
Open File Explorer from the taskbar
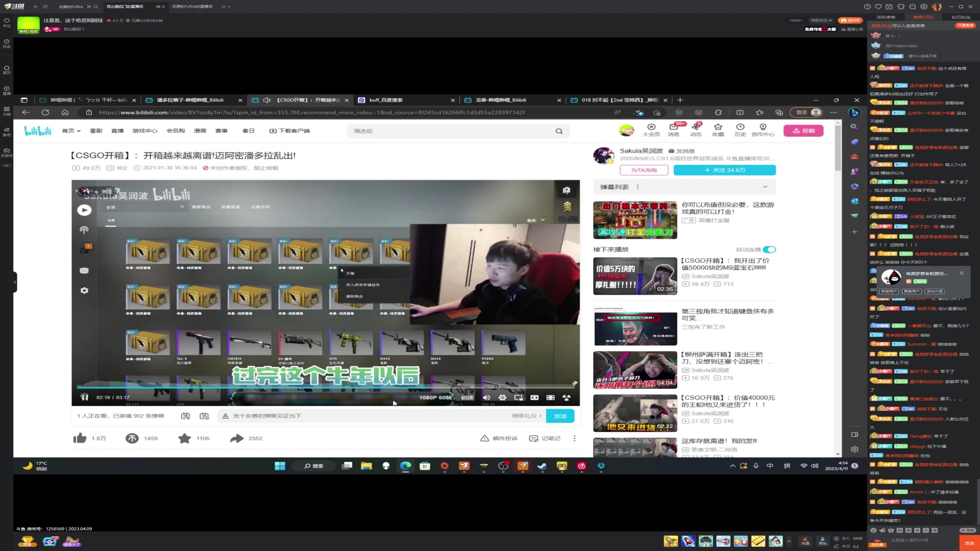coord(366,466)
